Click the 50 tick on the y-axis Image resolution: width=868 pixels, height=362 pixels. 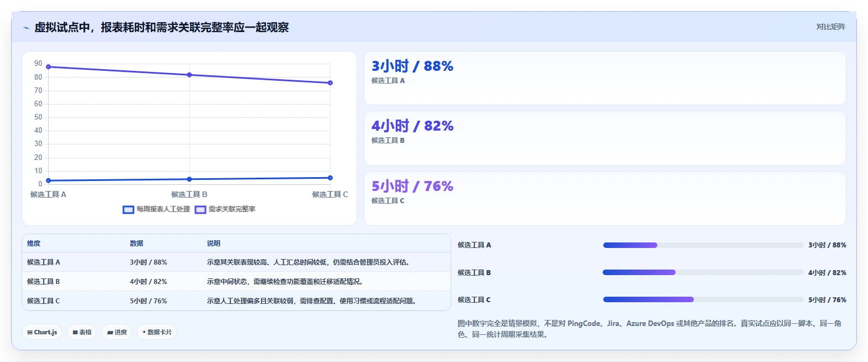coord(38,117)
